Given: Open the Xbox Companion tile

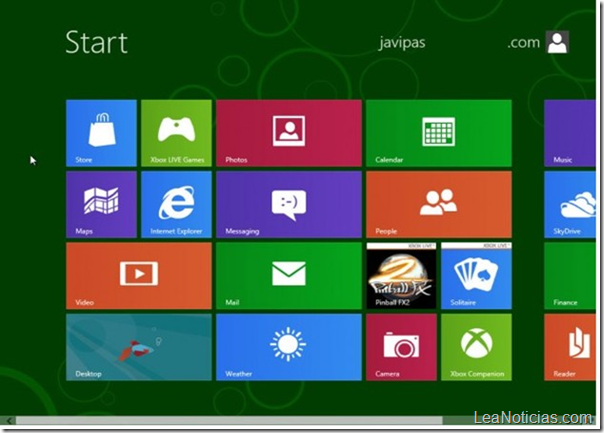Looking at the screenshot, I should pyautogui.click(x=476, y=347).
